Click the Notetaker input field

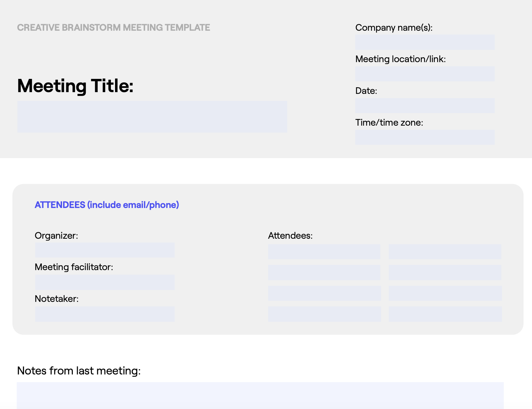(105, 314)
